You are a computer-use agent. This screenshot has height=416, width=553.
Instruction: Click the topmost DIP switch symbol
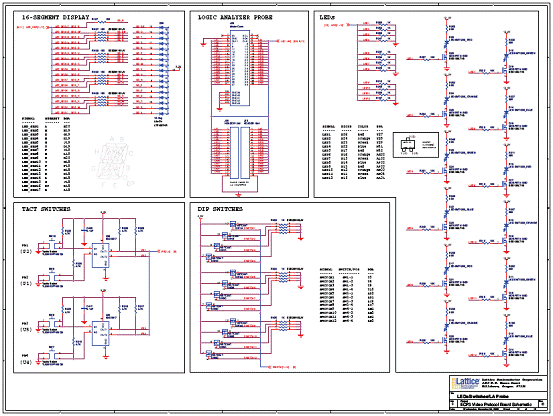[233, 224]
